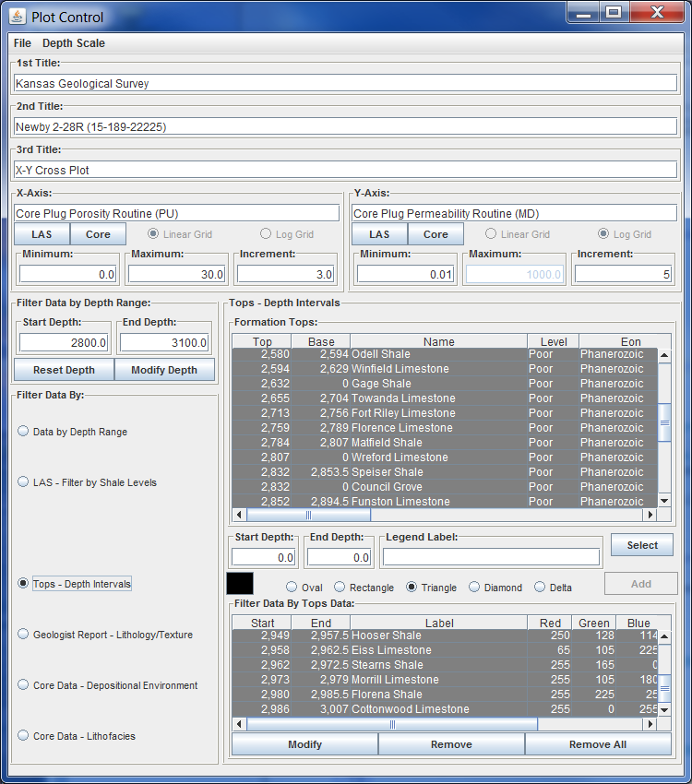This screenshot has height=784, width=692.
Task: Click filter Start Depth field 2800.0
Action: (64, 342)
